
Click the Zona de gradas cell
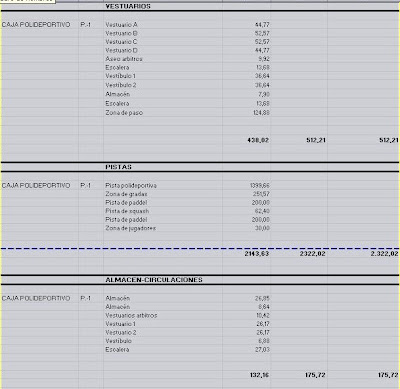126,194
